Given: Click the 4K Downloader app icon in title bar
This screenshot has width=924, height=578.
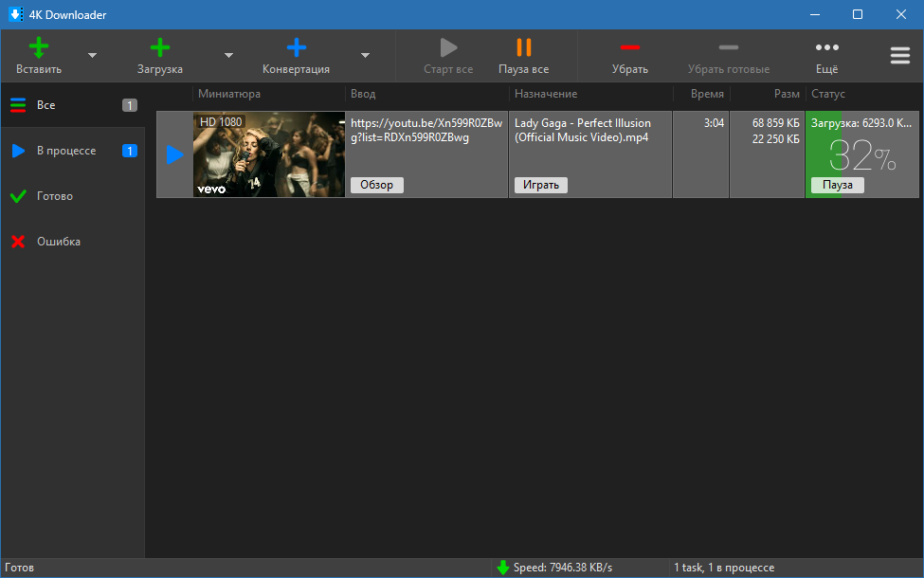Looking at the screenshot, I should pyautogui.click(x=16, y=14).
